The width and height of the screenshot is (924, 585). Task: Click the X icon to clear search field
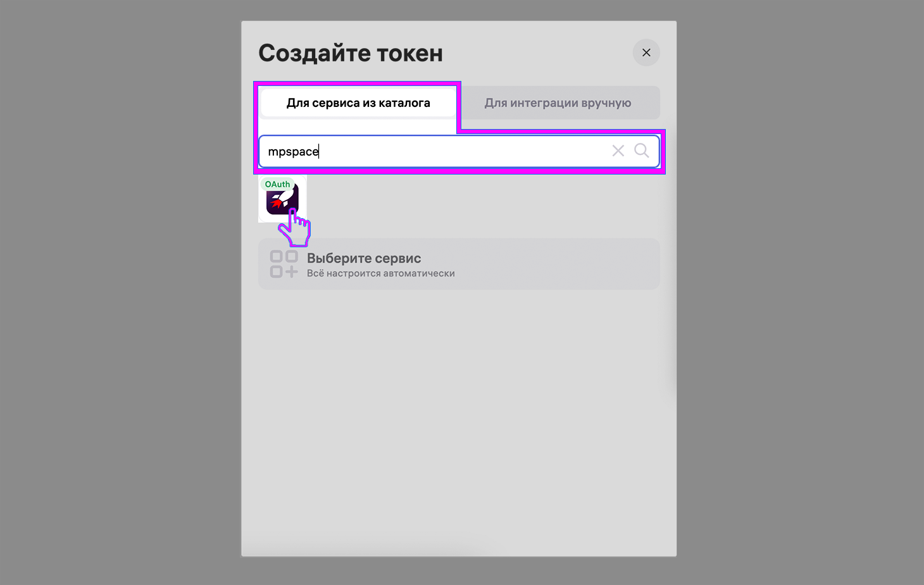618,151
